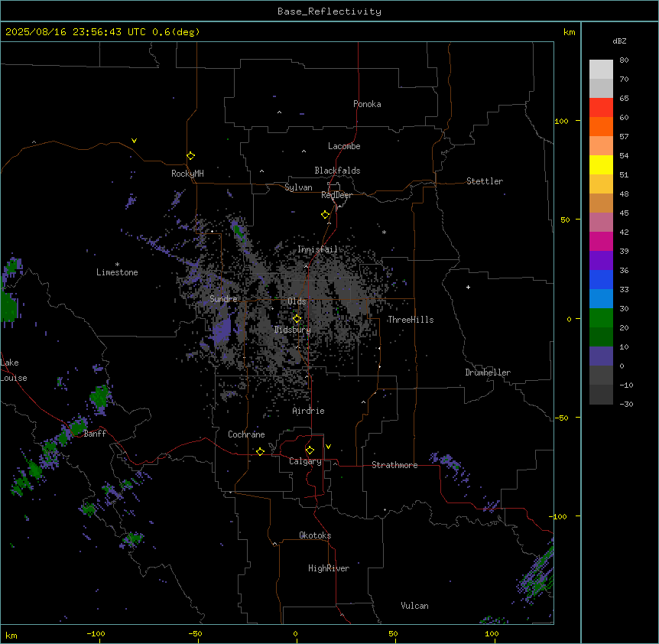Click the timestamp 2025/08/16 23:56:43 UTC
The width and height of the screenshot is (659, 644).
(76, 32)
